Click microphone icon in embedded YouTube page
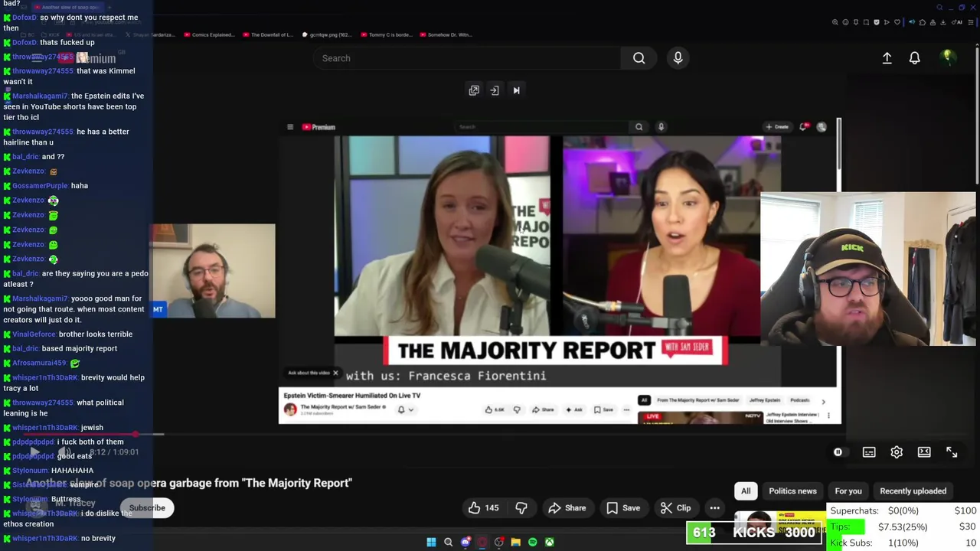Screen dimensions: 980x551 (661, 127)
